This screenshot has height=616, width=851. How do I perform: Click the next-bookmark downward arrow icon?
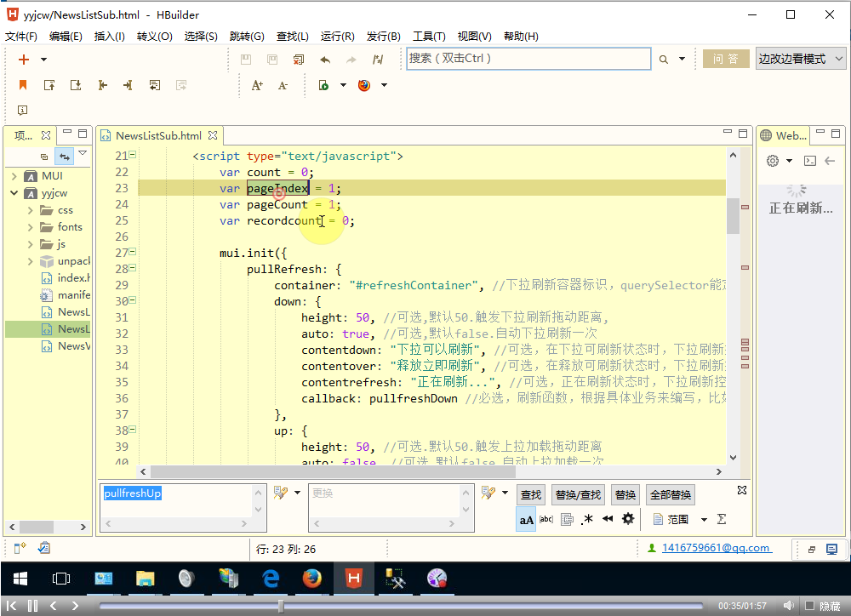click(76, 85)
